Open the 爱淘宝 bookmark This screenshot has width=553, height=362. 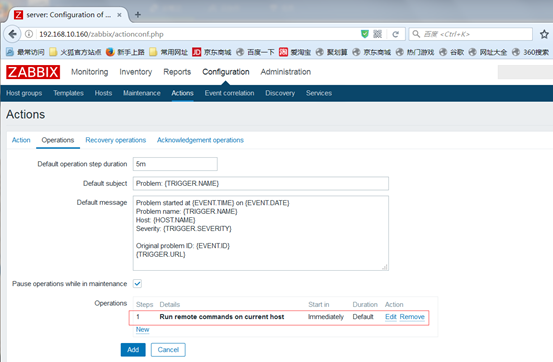pos(295,52)
